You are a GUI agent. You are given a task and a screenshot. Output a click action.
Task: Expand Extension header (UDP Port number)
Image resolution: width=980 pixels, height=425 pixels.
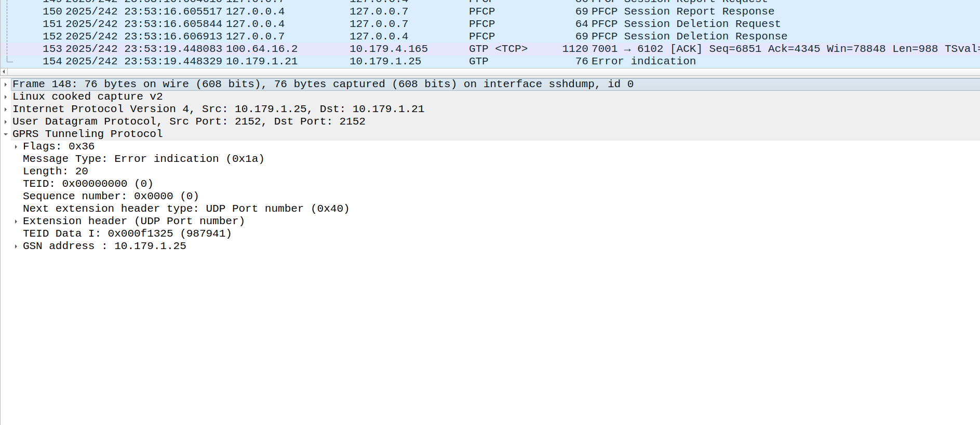16,221
